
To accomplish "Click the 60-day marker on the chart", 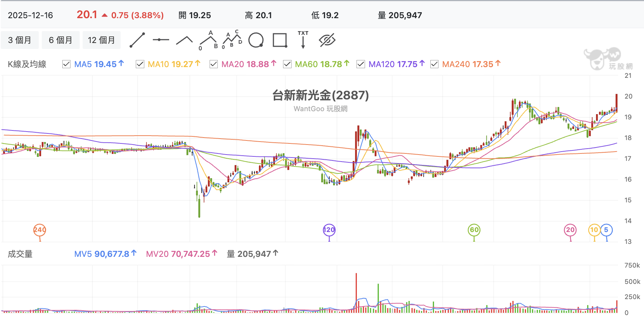I will (x=474, y=230).
